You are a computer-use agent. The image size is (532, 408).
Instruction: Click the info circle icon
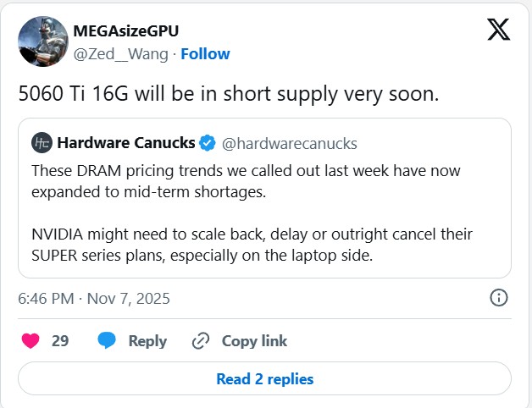pyautogui.click(x=499, y=298)
